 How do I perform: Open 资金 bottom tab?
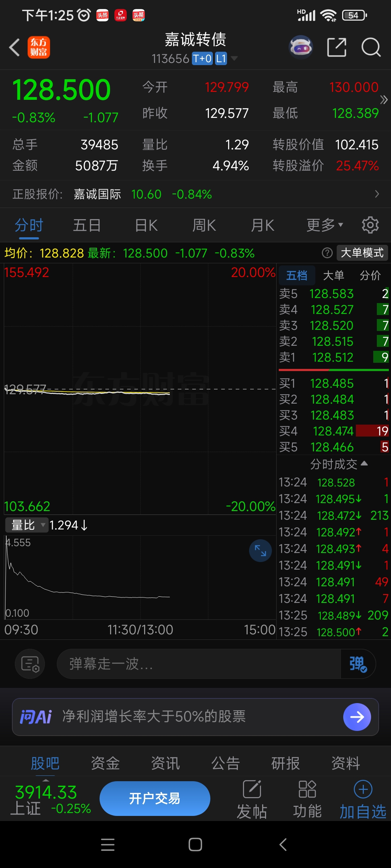105,763
